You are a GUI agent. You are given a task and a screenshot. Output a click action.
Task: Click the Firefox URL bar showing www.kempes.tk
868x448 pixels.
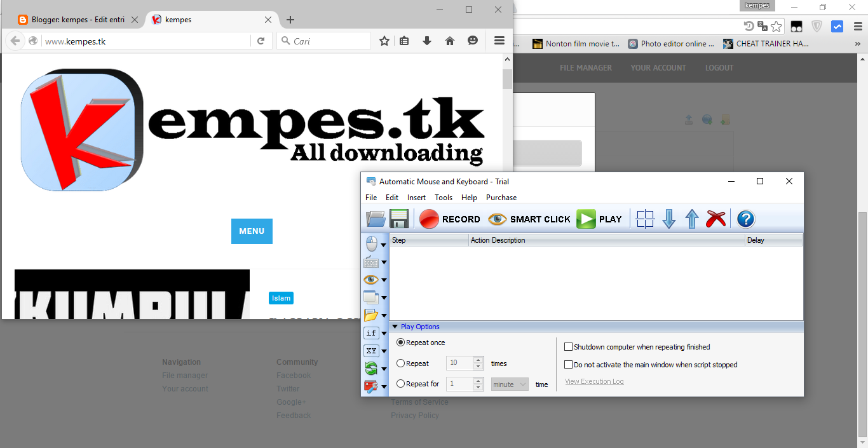[146, 41]
